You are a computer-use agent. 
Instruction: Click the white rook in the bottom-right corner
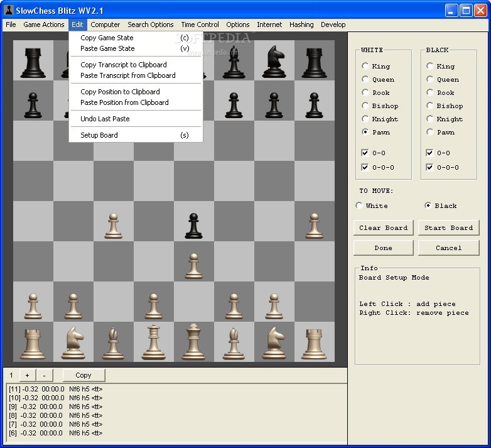pos(314,344)
